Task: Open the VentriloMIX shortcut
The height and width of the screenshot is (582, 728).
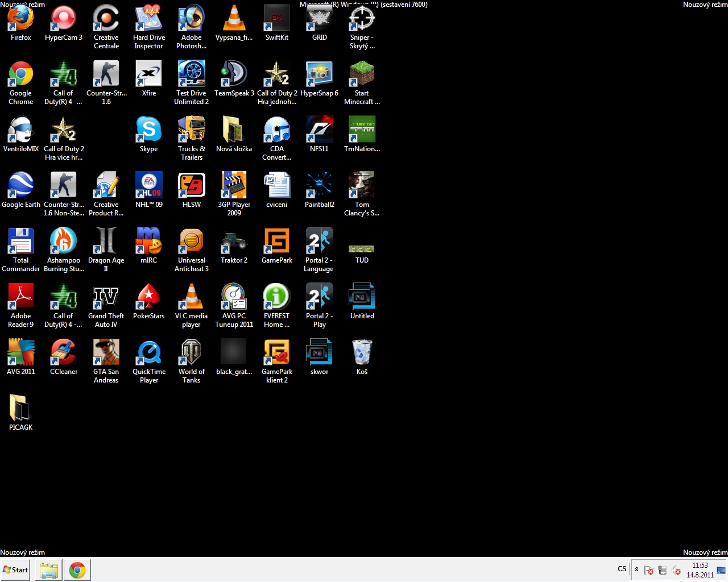Action: pyautogui.click(x=21, y=135)
